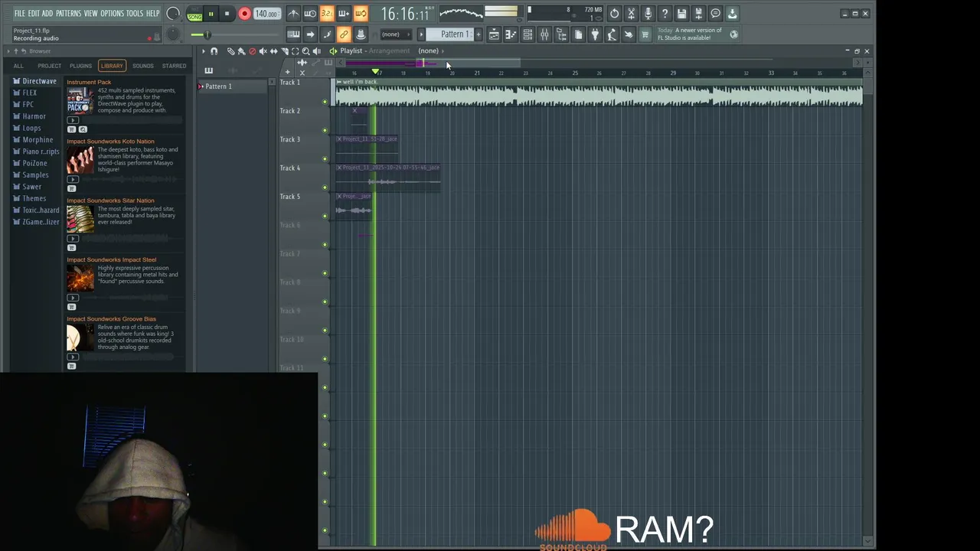Toggle wait for input to start playing
980x551 pixels.
310,13
